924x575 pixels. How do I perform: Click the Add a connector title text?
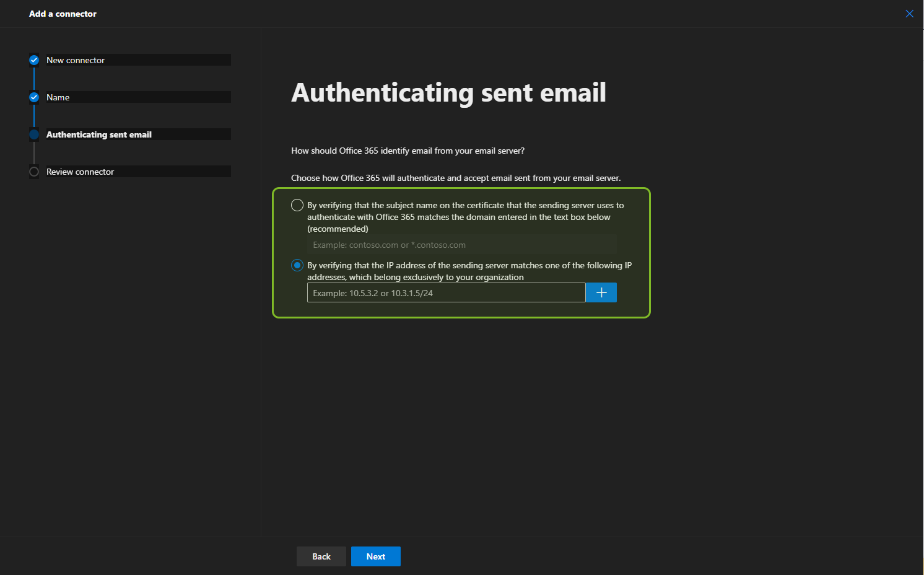tap(63, 14)
